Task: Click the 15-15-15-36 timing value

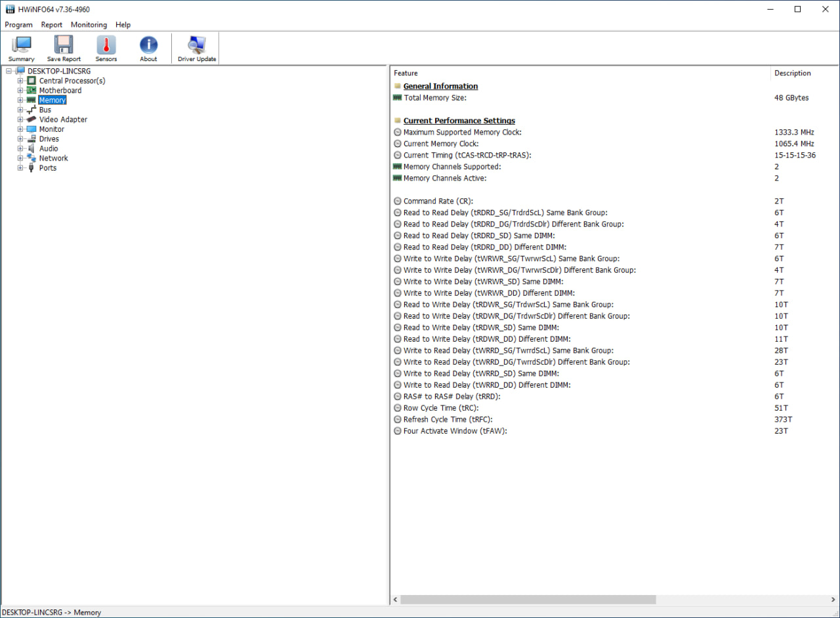Action: tap(795, 155)
